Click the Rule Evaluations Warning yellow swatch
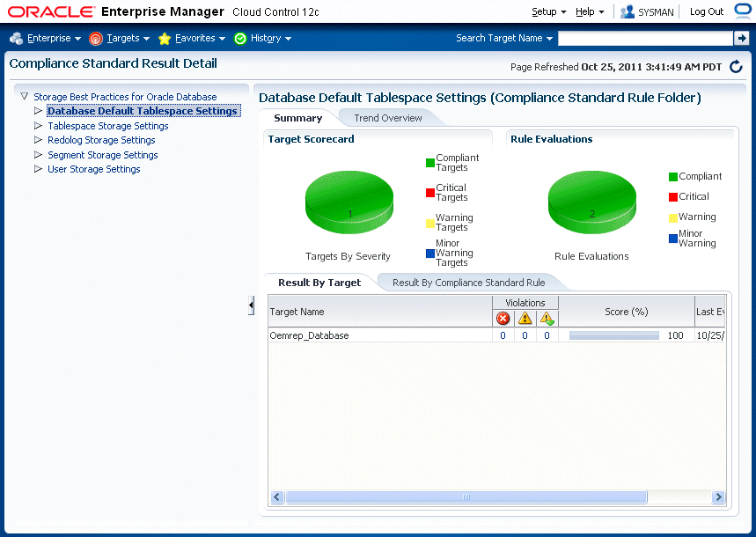756x537 pixels. click(673, 217)
